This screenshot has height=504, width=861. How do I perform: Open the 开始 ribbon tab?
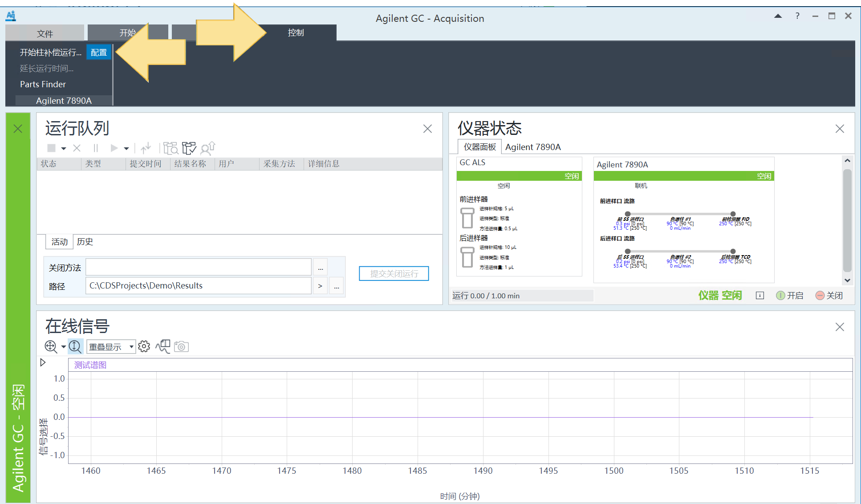pyautogui.click(x=128, y=33)
